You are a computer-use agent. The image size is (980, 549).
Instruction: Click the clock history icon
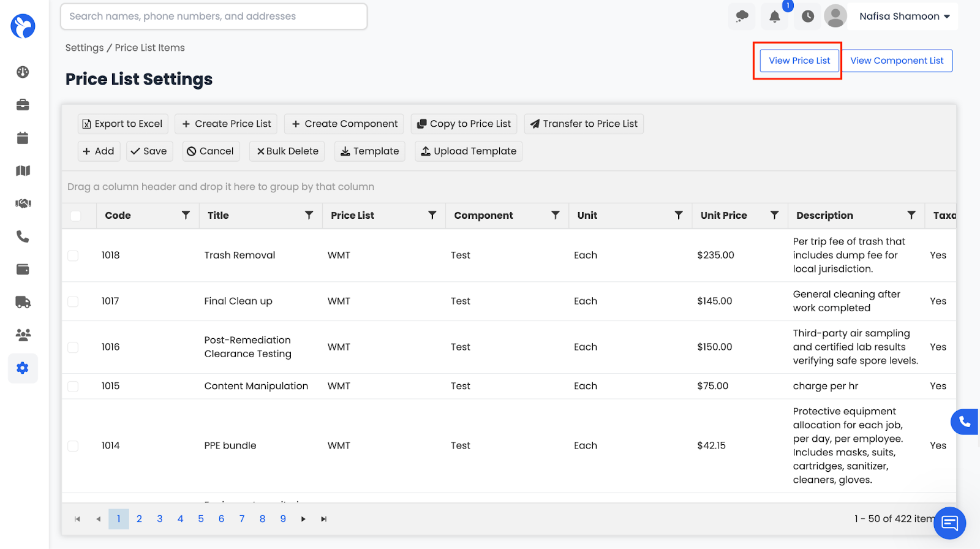(808, 17)
